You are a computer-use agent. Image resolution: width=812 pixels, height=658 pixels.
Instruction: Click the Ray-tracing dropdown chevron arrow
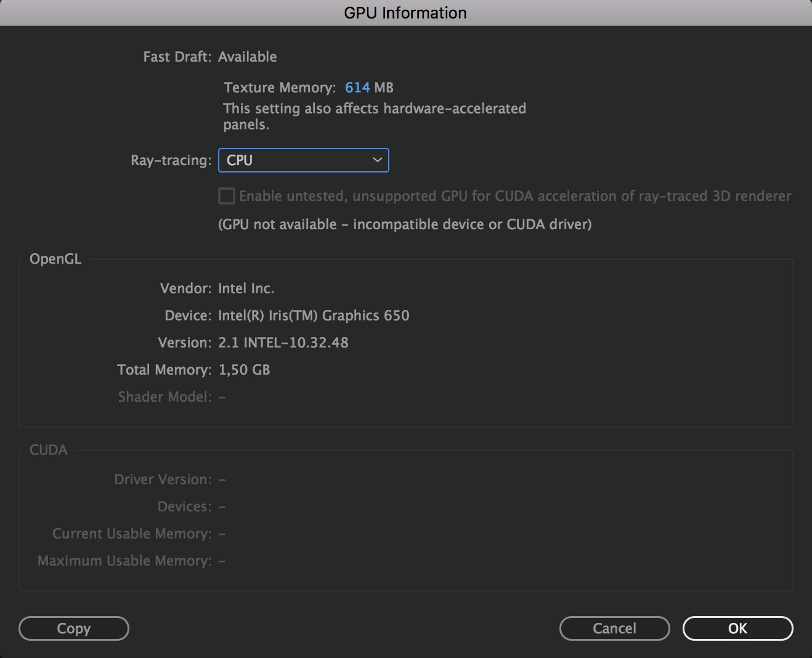click(377, 160)
